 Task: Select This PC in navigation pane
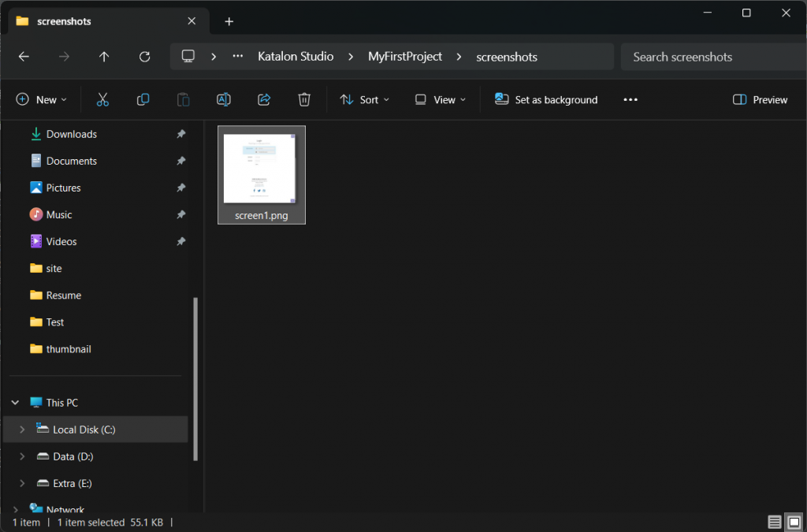pos(61,402)
